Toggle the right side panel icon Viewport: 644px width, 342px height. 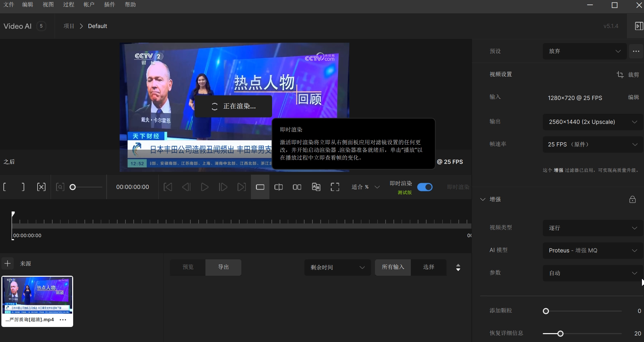[x=639, y=26]
